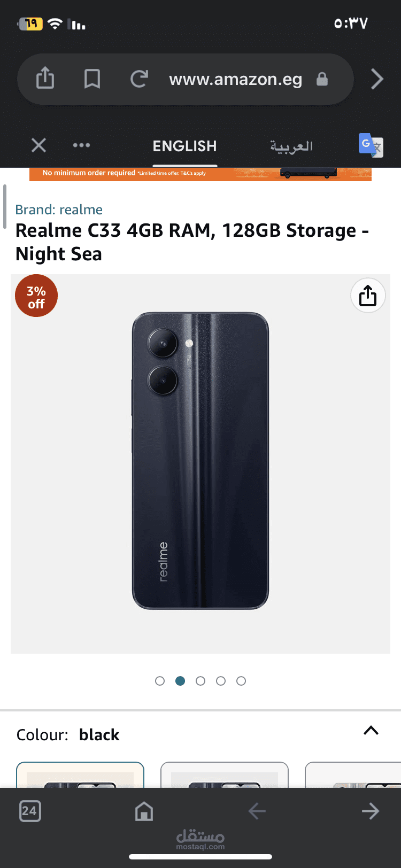Viewport: 401px width, 868px height.
Task: Select the third image carousel dot
Action: (200, 681)
